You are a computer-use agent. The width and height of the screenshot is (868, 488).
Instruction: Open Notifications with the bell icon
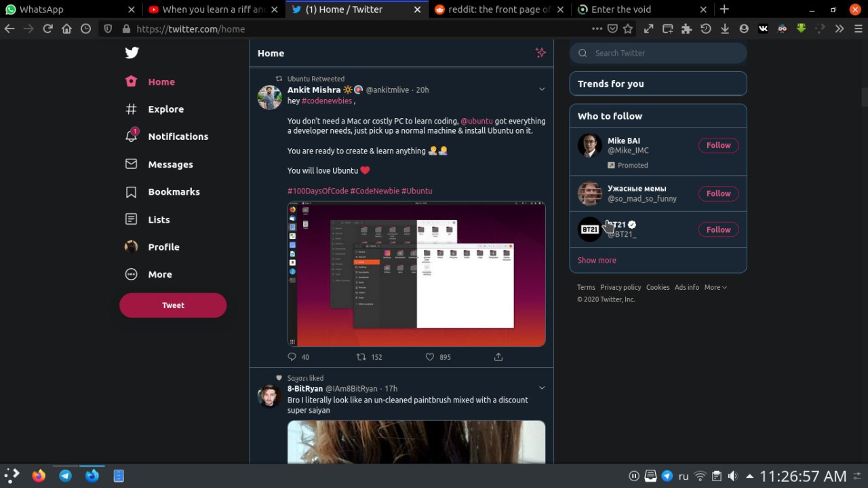[x=132, y=136]
